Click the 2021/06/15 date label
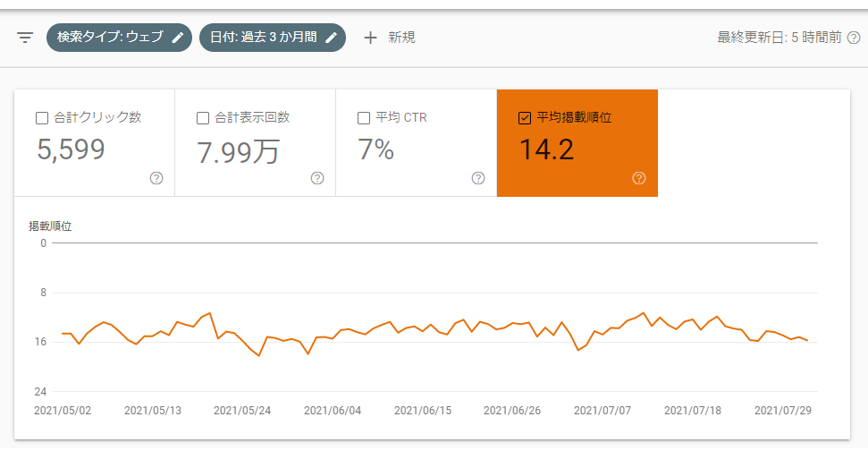Screen dimensions: 868x451 click(423, 411)
